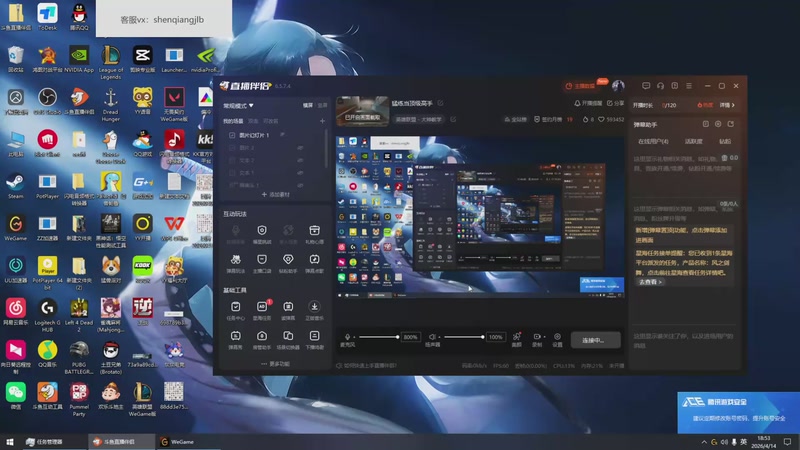The image size is (800, 450).
Task: Open the 弹幕秀 tool
Action: click(235, 340)
